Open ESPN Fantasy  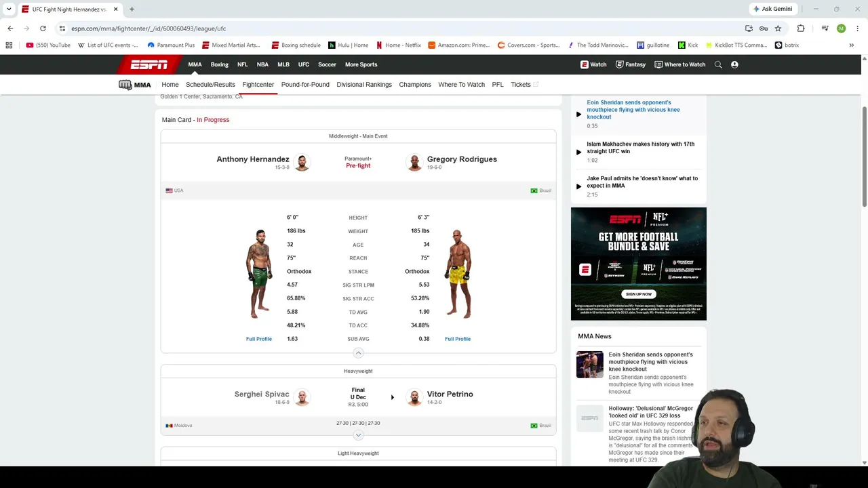[x=631, y=64]
